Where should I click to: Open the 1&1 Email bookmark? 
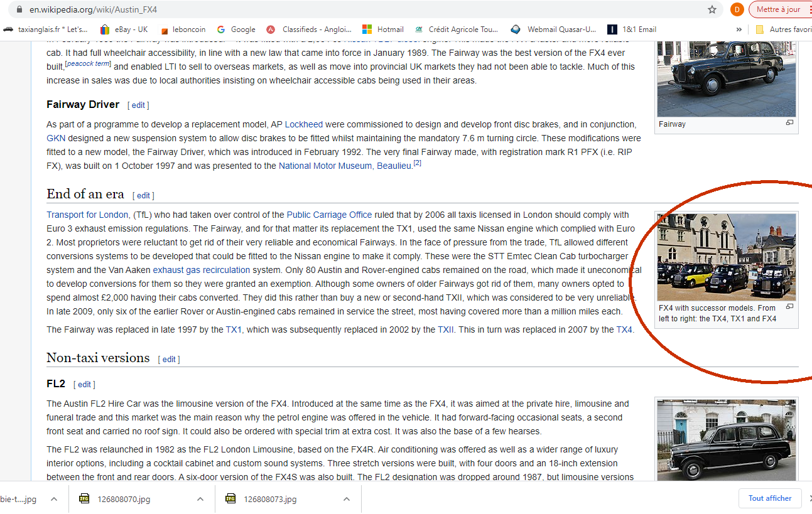coord(632,29)
